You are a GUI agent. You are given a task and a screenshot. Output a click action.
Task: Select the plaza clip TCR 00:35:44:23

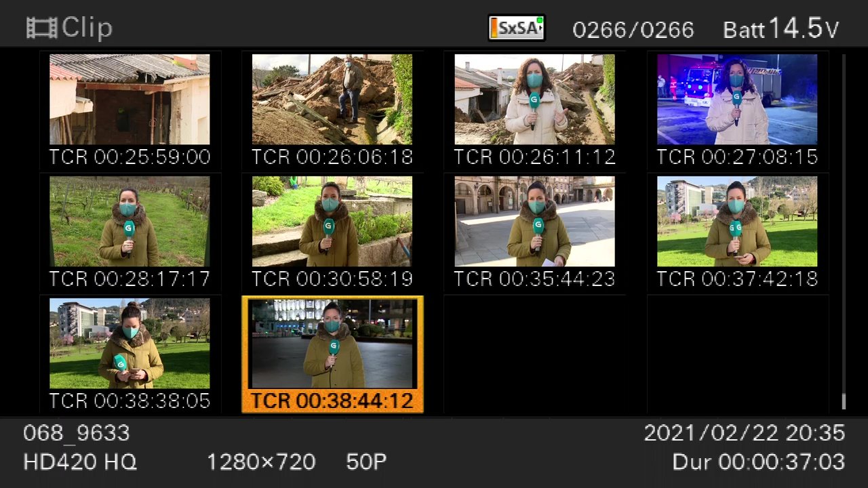(x=534, y=232)
